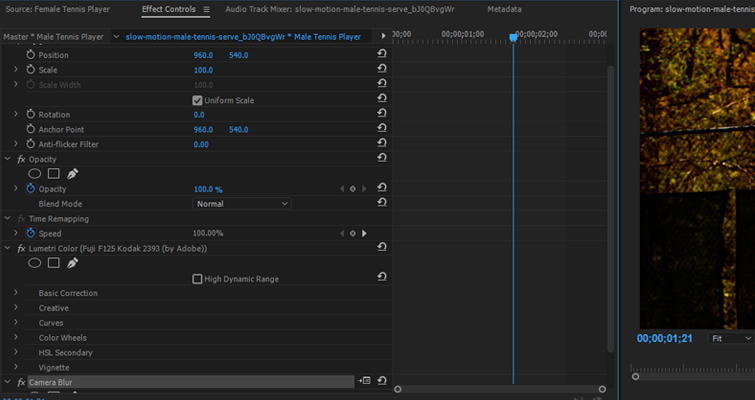Click the sequence clip name link
The image size is (755, 400).
[243, 37]
